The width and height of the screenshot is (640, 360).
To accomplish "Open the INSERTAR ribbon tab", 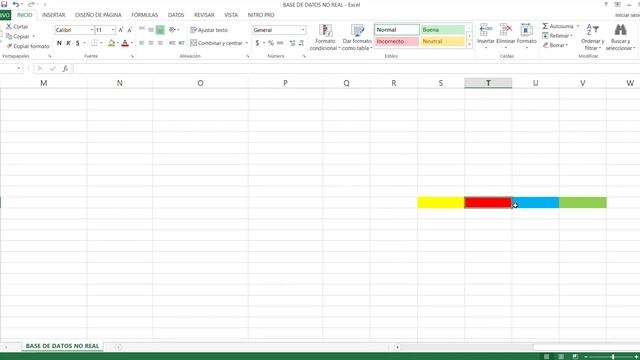I will (x=53, y=15).
